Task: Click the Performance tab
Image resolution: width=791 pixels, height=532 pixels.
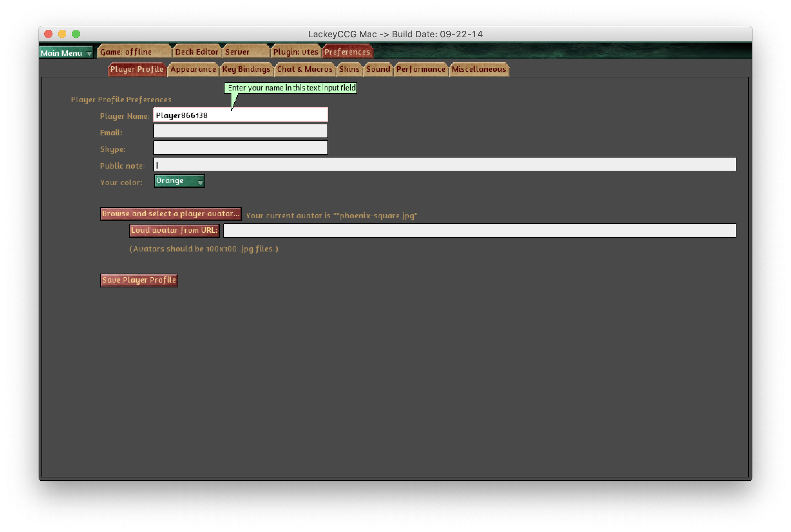Action: tap(421, 69)
